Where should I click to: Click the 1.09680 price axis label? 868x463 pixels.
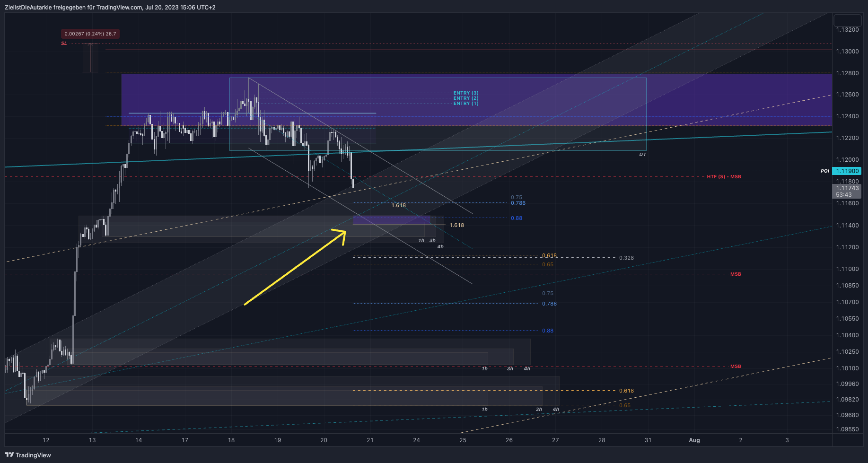(x=847, y=415)
